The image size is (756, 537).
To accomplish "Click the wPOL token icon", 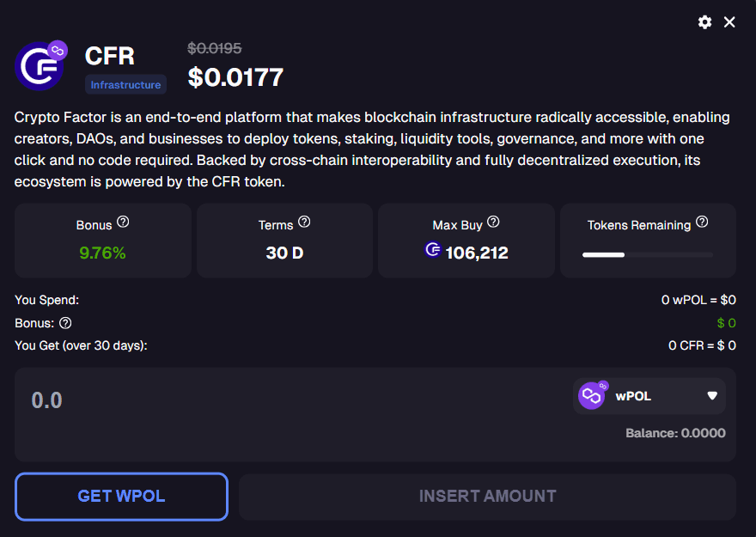I will coord(592,395).
